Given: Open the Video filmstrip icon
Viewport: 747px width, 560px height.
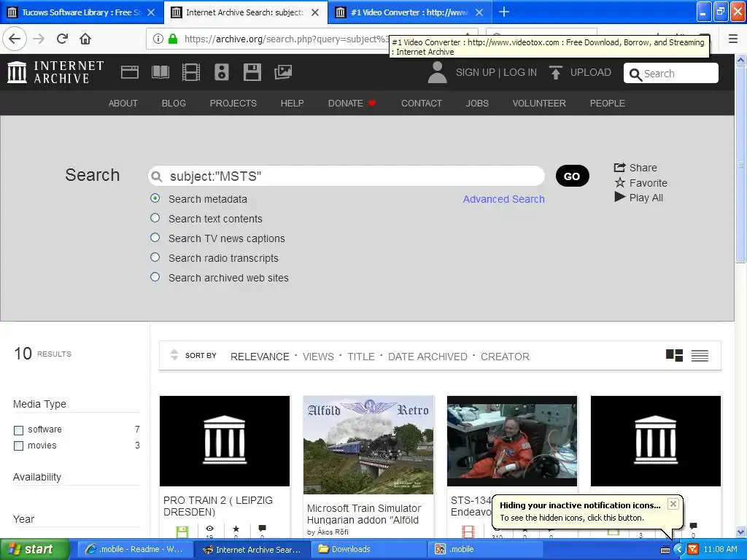Looking at the screenshot, I should click(191, 72).
